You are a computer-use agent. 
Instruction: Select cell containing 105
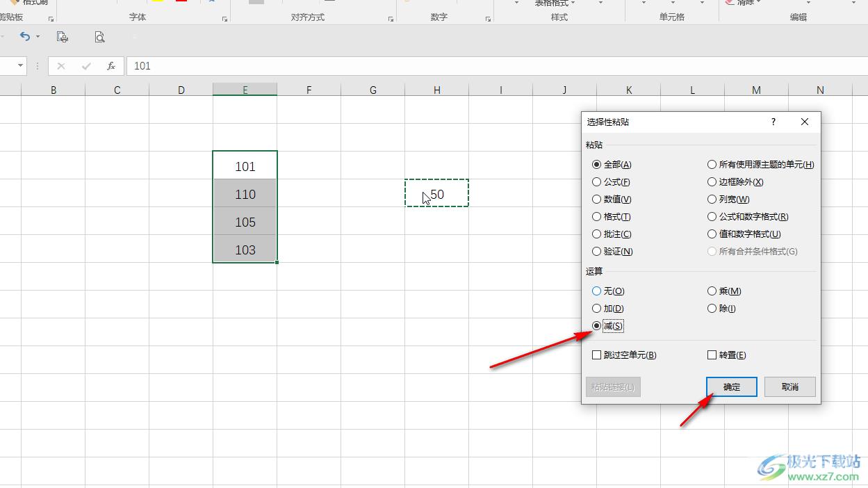point(245,222)
